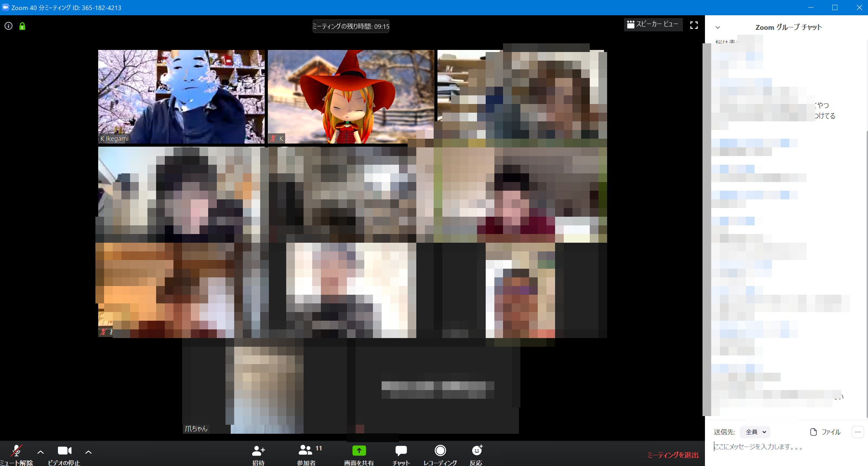This screenshot has height=466, width=868.
Task: Enter full screen mode
Action: [694, 25]
